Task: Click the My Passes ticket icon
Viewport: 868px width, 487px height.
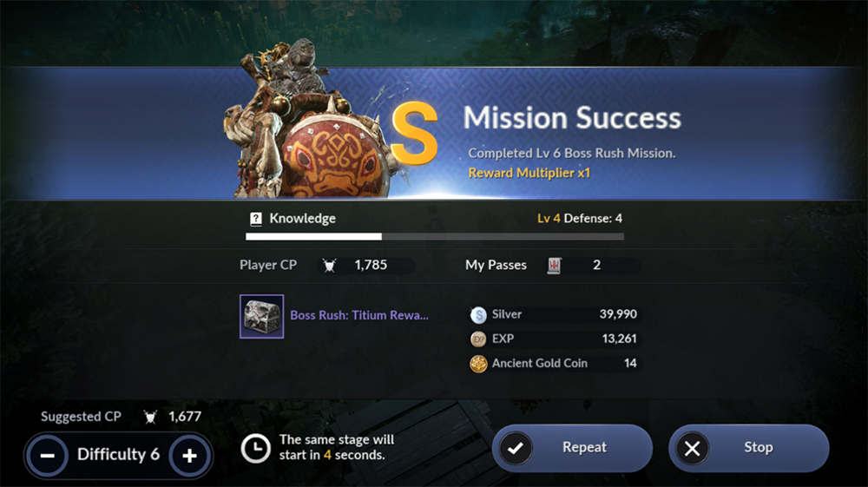Action: (554, 265)
